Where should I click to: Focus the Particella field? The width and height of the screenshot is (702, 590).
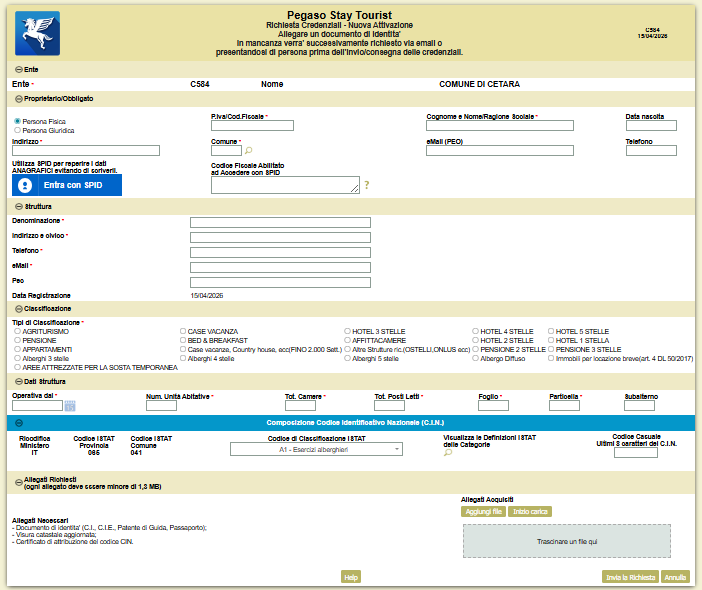pyautogui.click(x=565, y=406)
